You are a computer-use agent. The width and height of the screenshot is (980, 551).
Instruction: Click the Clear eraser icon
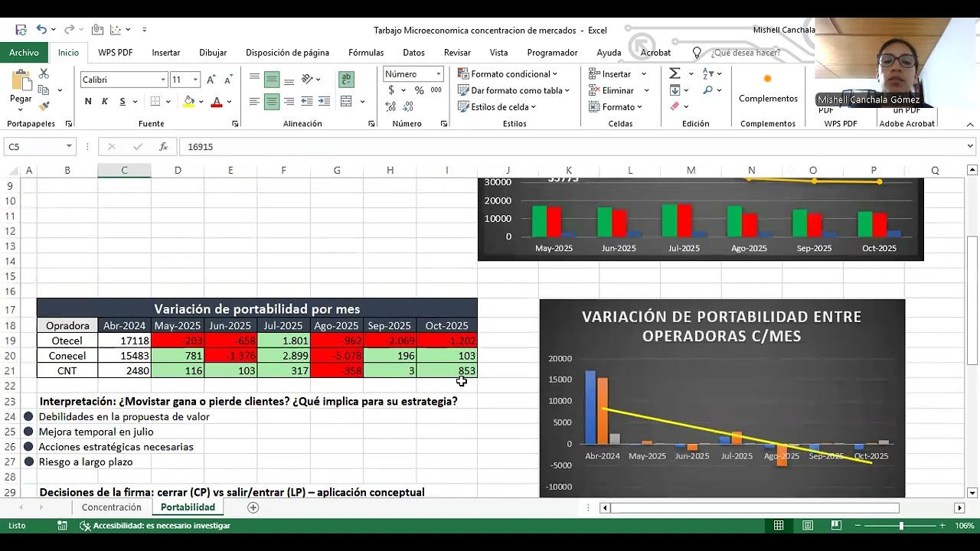675,106
